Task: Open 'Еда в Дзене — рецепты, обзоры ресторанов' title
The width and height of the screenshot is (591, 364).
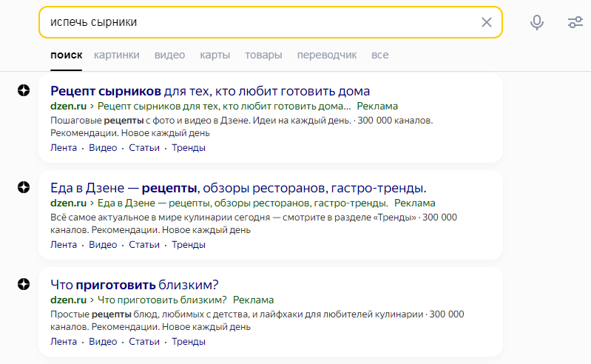Action: 238,188
